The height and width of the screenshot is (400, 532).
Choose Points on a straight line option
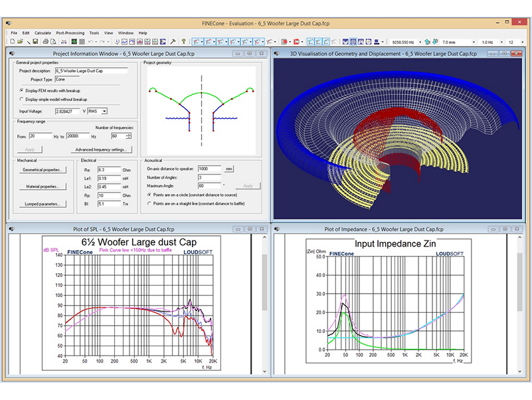pos(148,203)
